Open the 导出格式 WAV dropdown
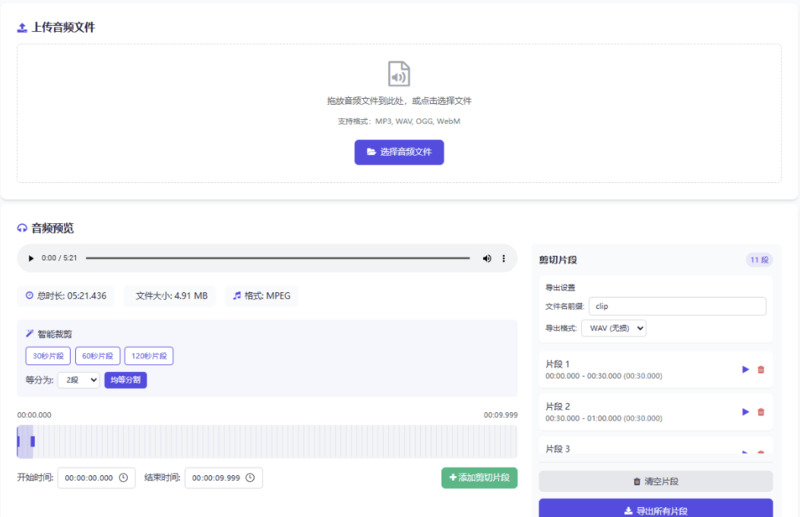Screen dimensions: 800x517 pyautogui.click(x=617, y=328)
